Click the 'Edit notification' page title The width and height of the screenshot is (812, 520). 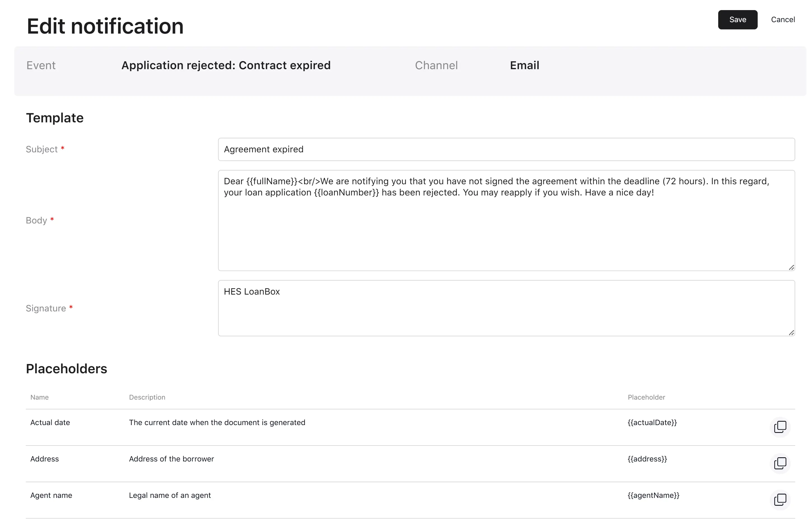pyautogui.click(x=105, y=26)
